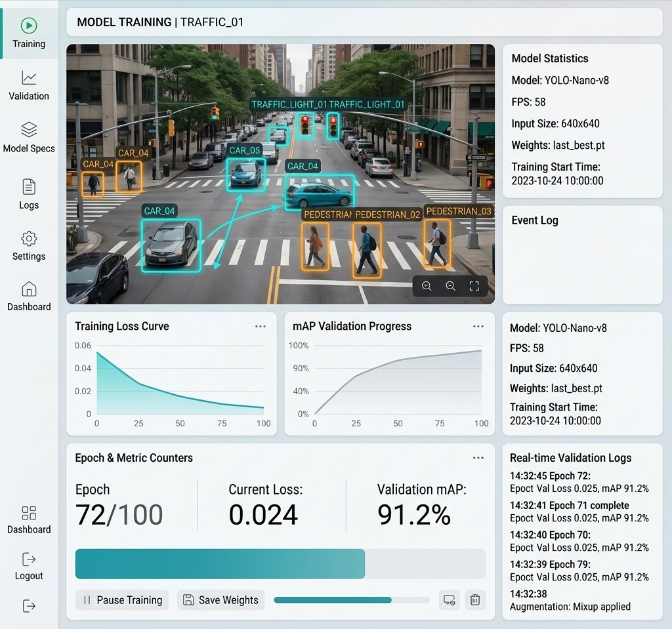This screenshot has width=672, height=629.
Task: Select the Model Specs layers icon
Action: [x=29, y=129]
